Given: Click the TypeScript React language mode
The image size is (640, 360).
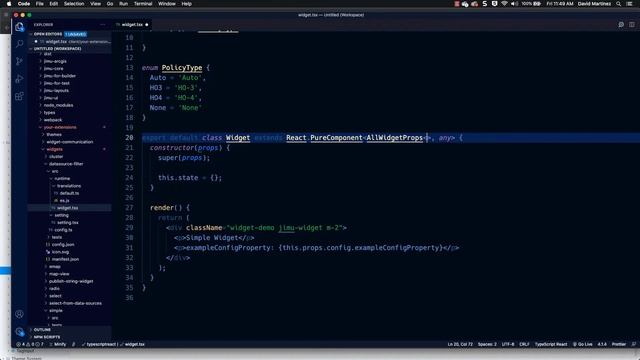Looking at the screenshot, I should 551,344.
